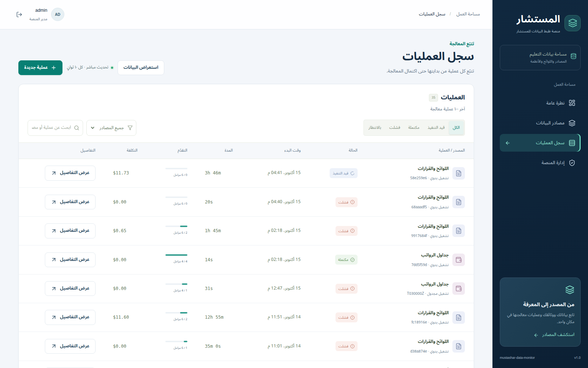Open عرض التفاصيل for the $0.65 run
This screenshot has width=588, height=368.
click(x=70, y=231)
